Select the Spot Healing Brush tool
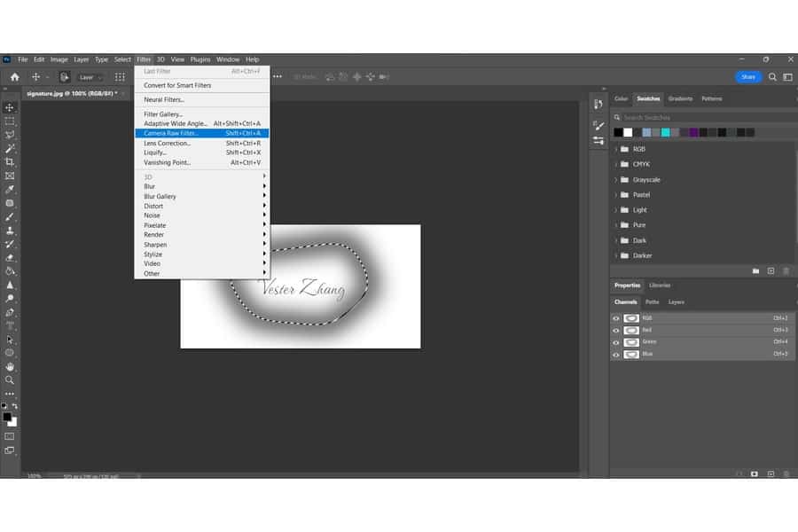Image resolution: width=798 pixels, height=532 pixels. (x=10, y=203)
